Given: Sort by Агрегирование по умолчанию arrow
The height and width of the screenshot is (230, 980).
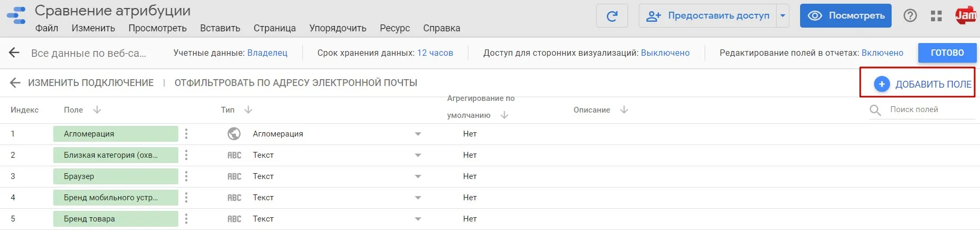Looking at the screenshot, I should pyautogui.click(x=504, y=115).
